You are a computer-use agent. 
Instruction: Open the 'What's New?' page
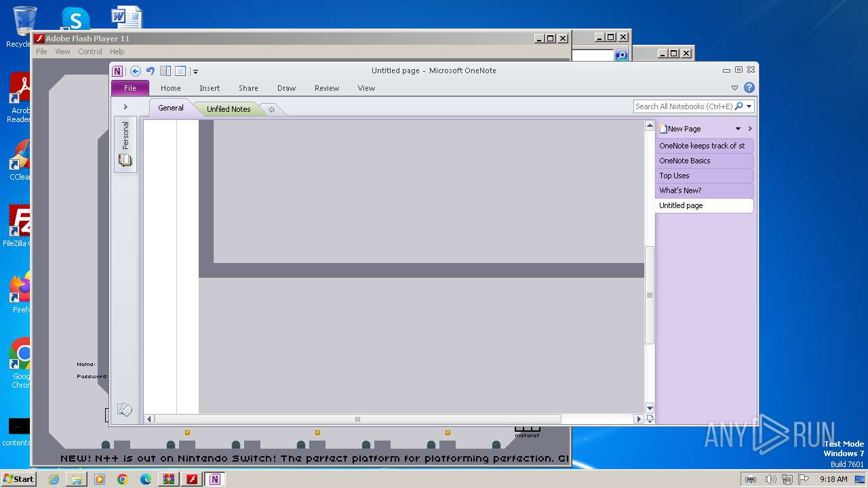pos(705,190)
